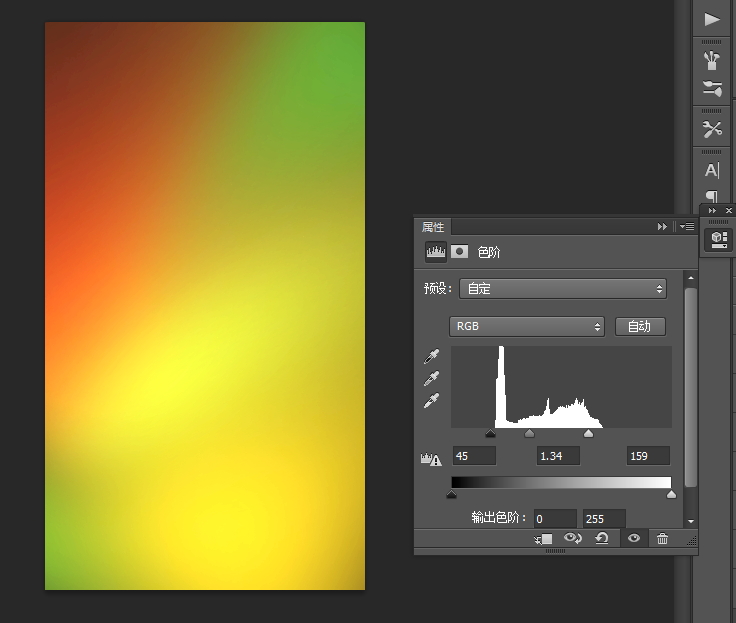The width and height of the screenshot is (736, 623).
Task: Click the 自动 auto button
Action: [x=640, y=327]
